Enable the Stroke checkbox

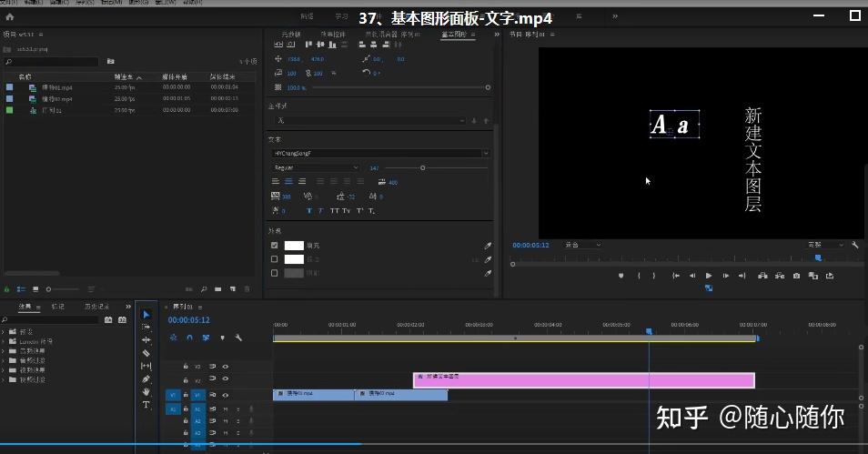pyautogui.click(x=274, y=259)
